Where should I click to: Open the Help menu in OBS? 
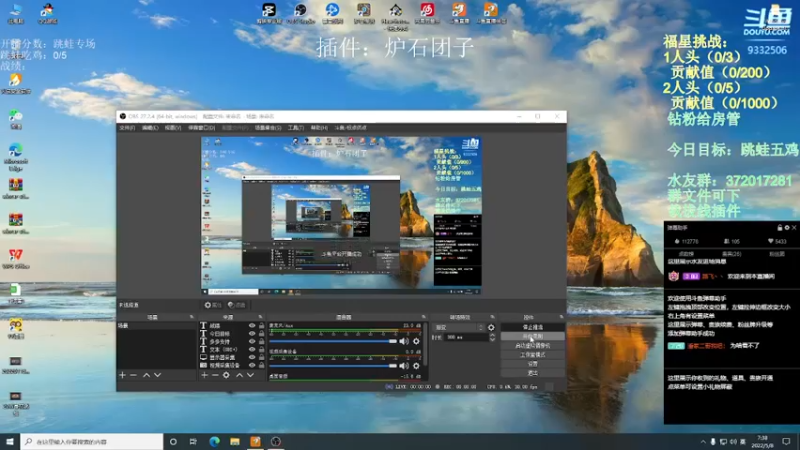pos(319,128)
